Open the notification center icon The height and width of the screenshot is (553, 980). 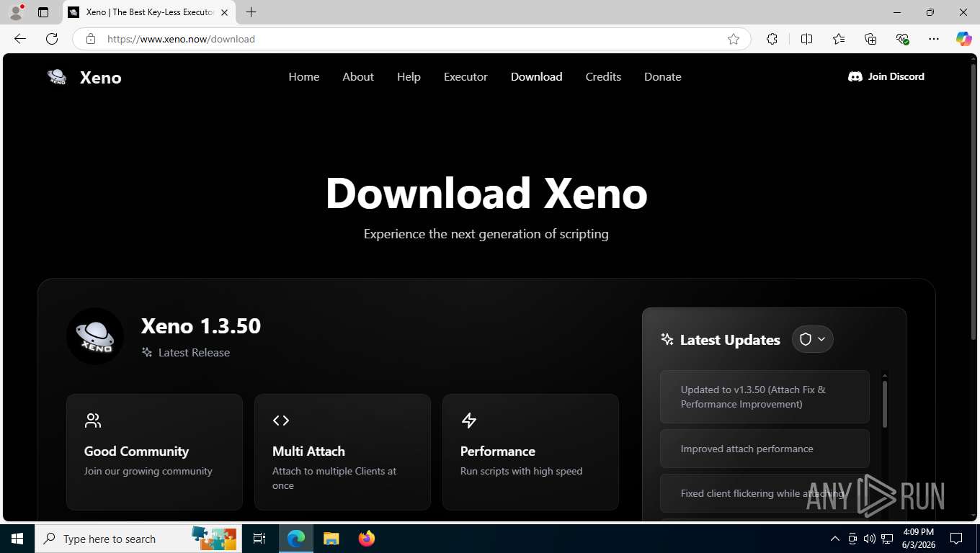tap(956, 539)
